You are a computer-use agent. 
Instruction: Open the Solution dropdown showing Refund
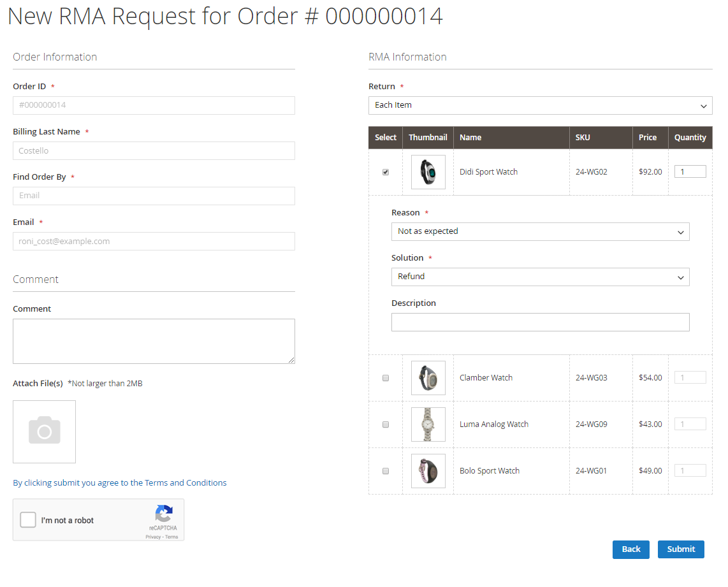click(x=540, y=277)
